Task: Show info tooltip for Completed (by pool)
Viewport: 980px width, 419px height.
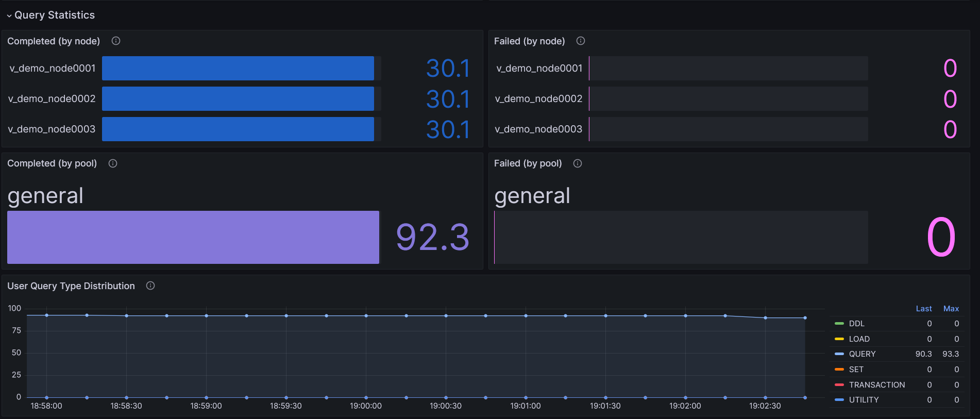Action: click(x=113, y=163)
